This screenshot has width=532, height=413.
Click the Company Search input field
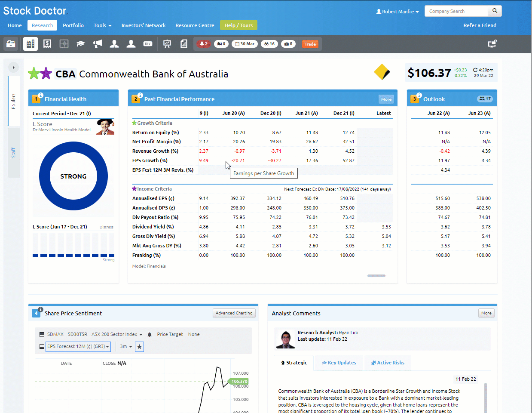456,11
